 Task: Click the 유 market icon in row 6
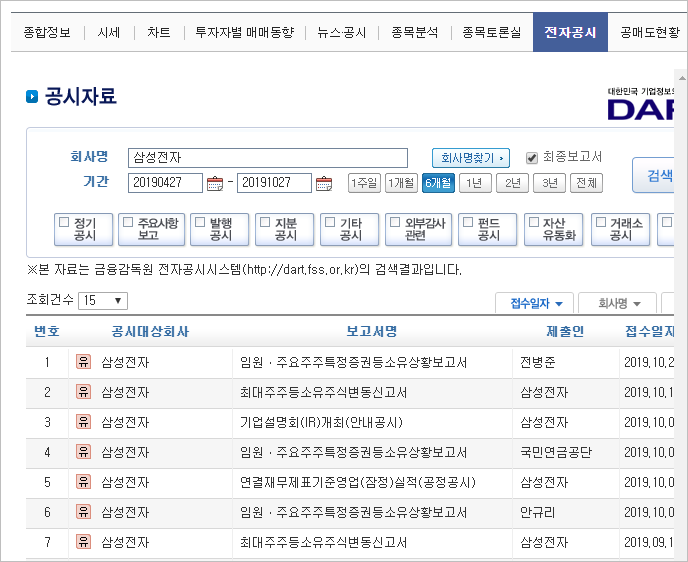click(83, 512)
